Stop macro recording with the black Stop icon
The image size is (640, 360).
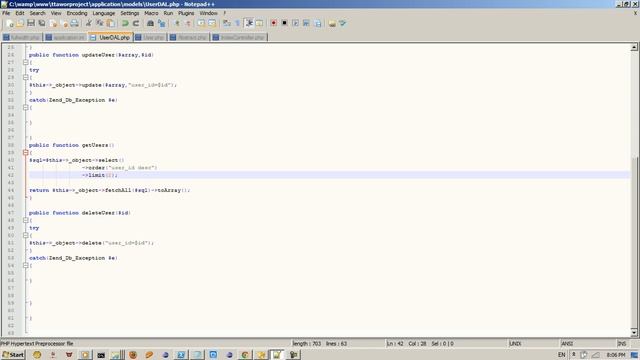click(x=284, y=23)
